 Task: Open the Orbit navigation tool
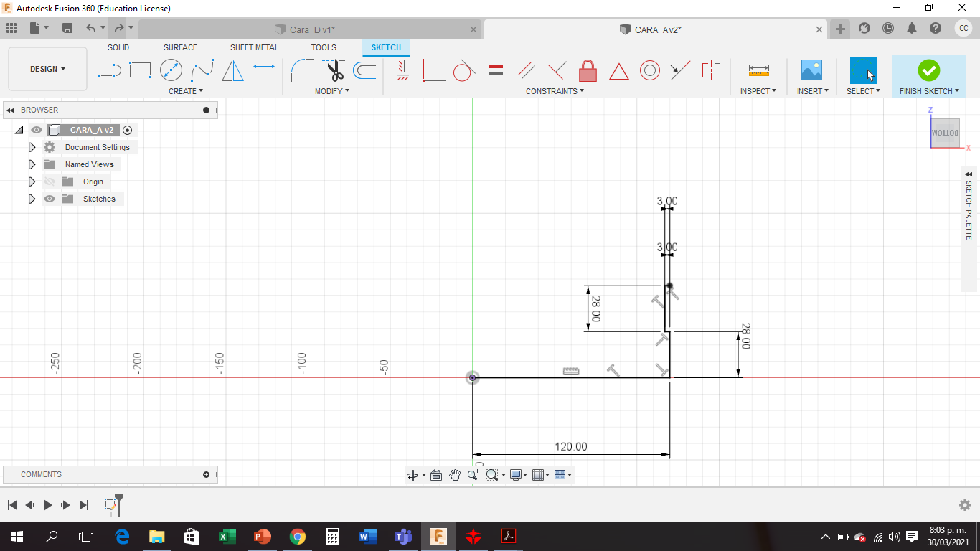tap(413, 475)
